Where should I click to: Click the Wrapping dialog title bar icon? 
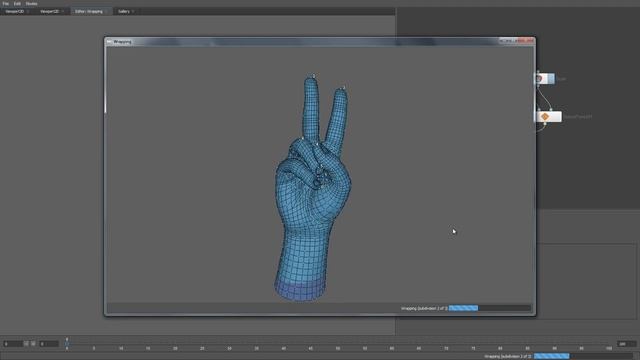[x=109, y=42]
